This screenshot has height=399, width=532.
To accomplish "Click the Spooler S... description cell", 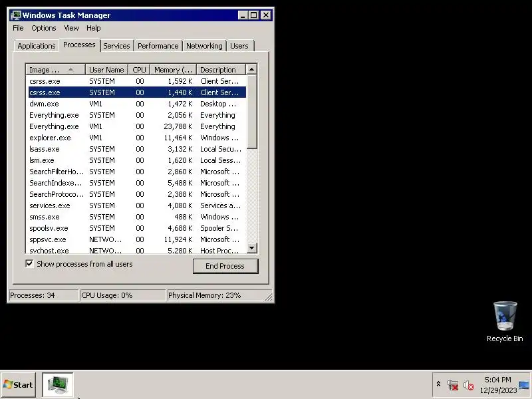I will coord(219,228).
